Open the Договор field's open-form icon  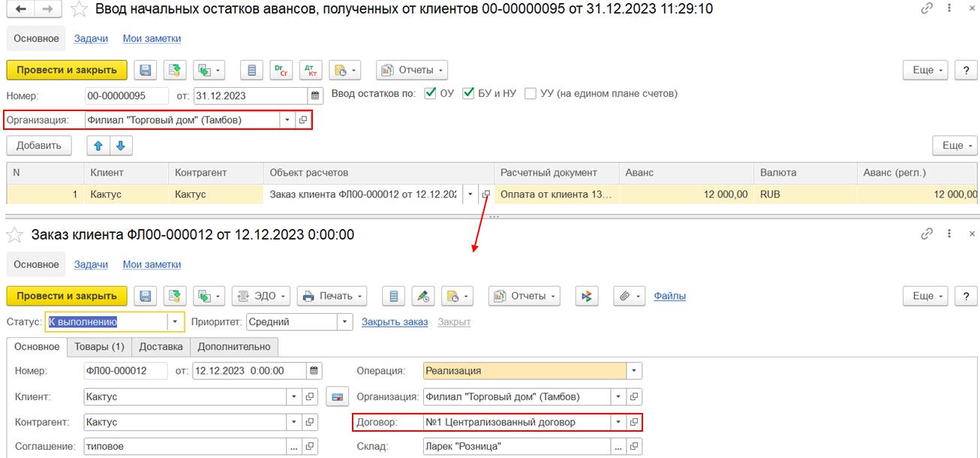pos(634,422)
